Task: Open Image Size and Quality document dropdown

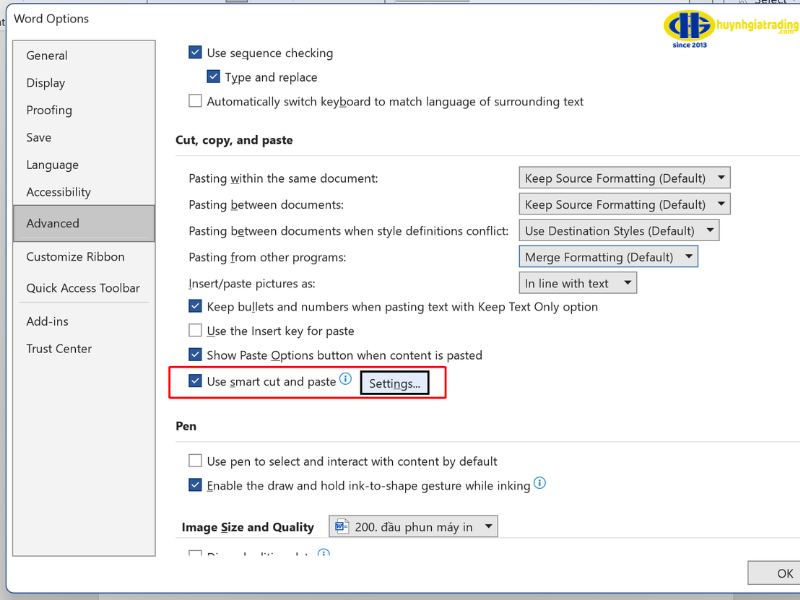Action: (x=413, y=527)
